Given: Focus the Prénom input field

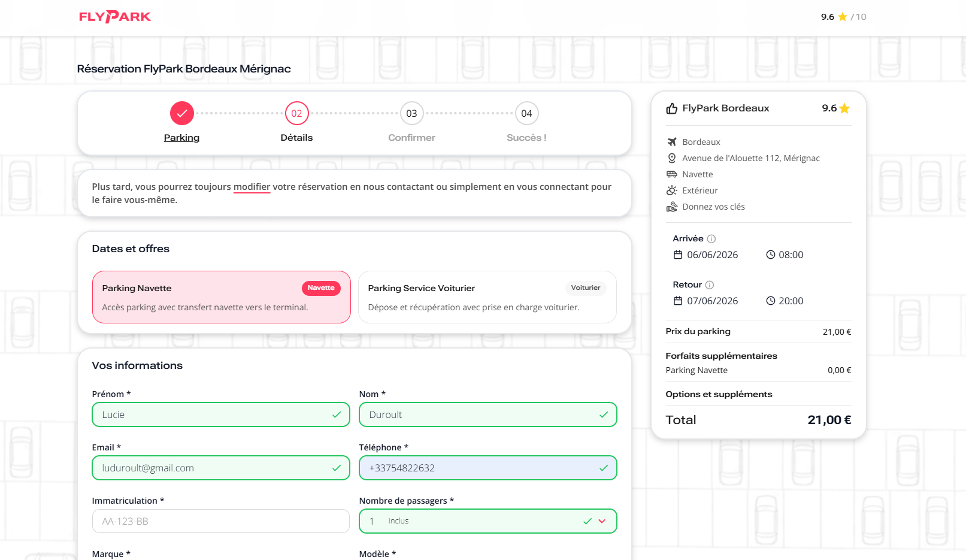Looking at the screenshot, I should (x=221, y=414).
